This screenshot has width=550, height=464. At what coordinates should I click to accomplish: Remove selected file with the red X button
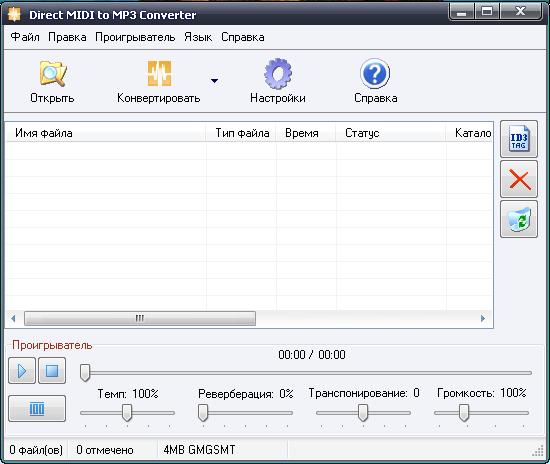pyautogui.click(x=519, y=179)
